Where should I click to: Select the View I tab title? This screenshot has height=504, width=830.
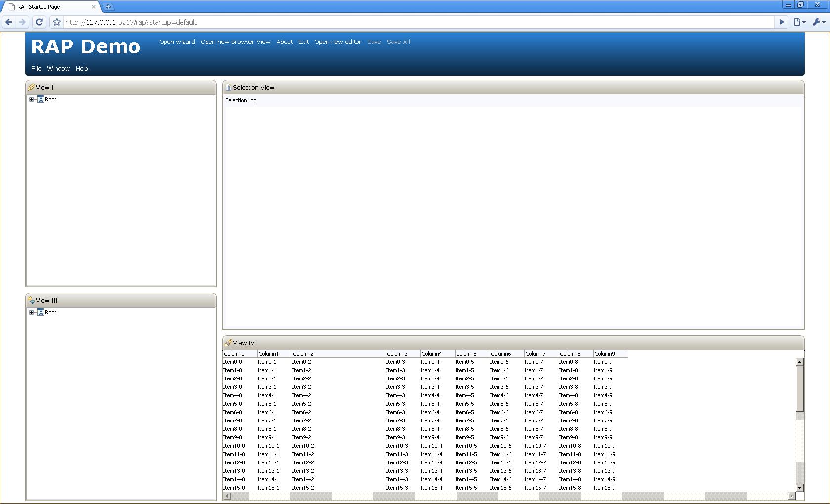tap(44, 87)
